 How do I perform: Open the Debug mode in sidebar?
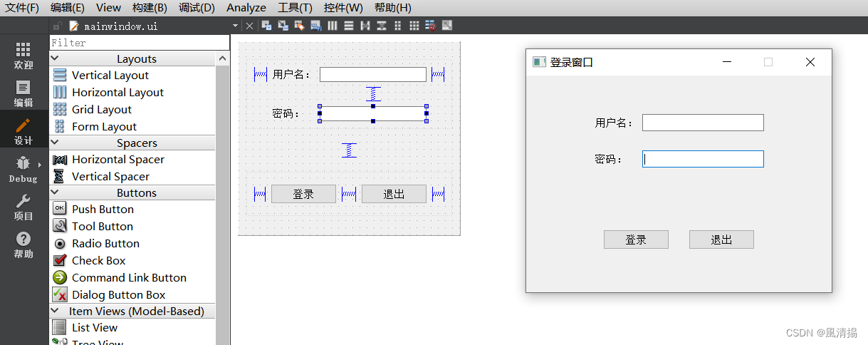point(23,169)
